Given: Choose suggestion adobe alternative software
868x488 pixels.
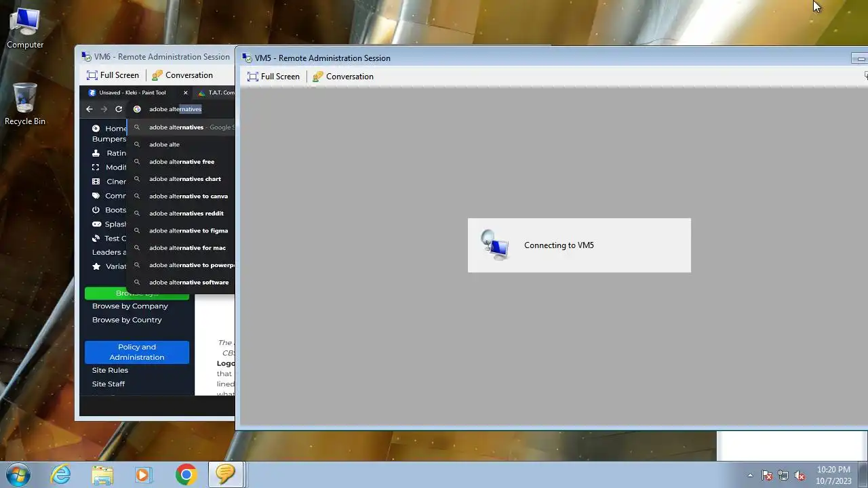Looking at the screenshot, I should (181, 283).
